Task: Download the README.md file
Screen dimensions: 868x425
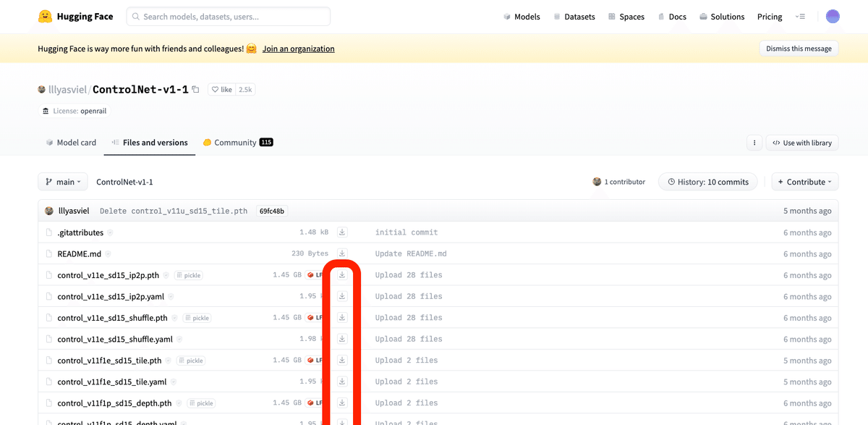Action: click(x=342, y=253)
